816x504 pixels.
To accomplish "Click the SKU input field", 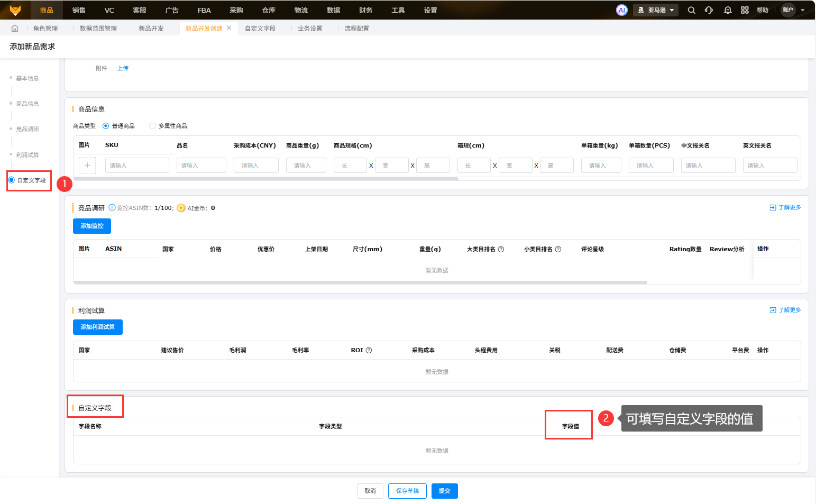I will pos(137,166).
